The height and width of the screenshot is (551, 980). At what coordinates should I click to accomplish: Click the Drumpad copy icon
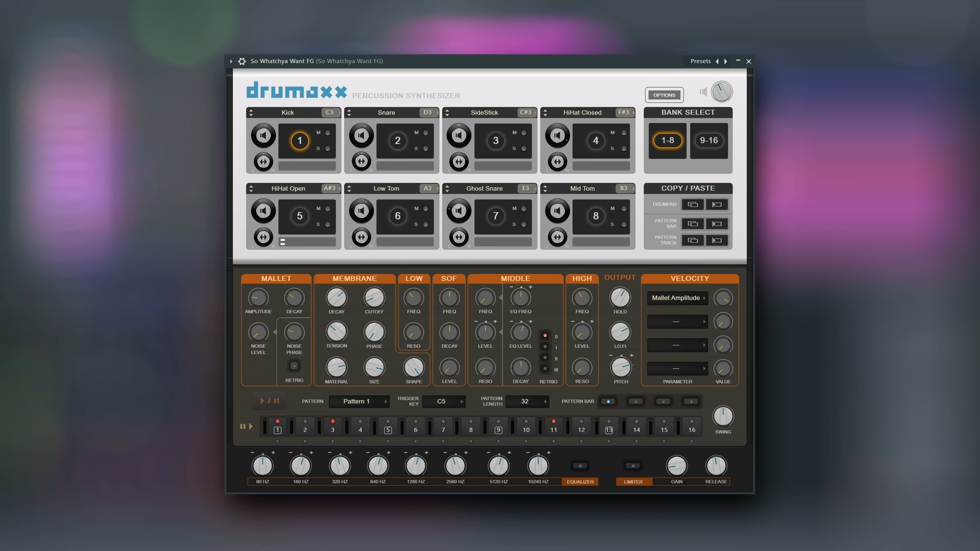click(x=693, y=205)
